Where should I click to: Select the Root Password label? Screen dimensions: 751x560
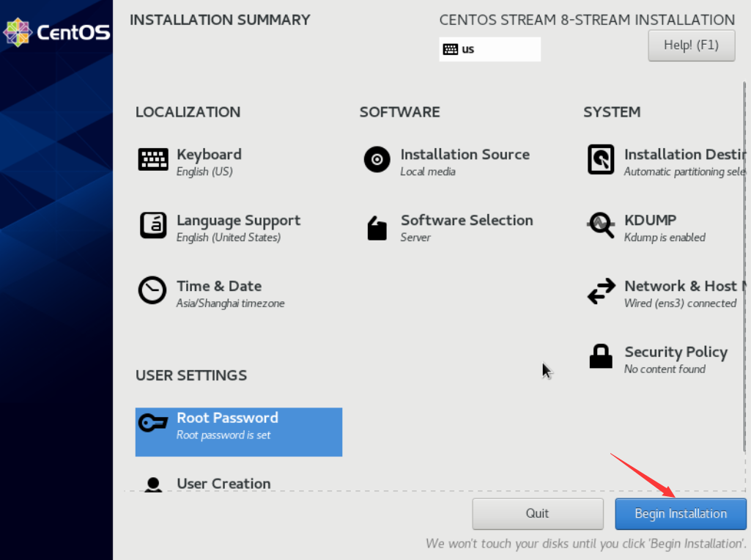[228, 418]
